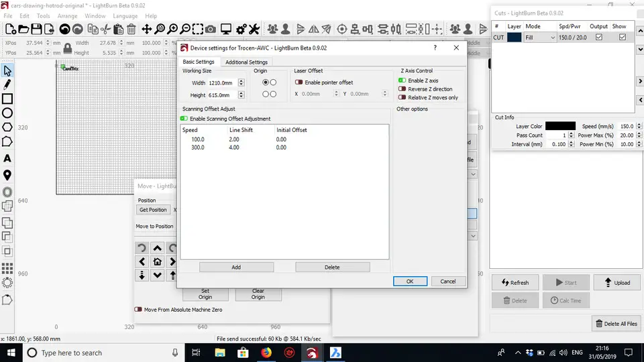Click the Upload button

click(x=617, y=282)
